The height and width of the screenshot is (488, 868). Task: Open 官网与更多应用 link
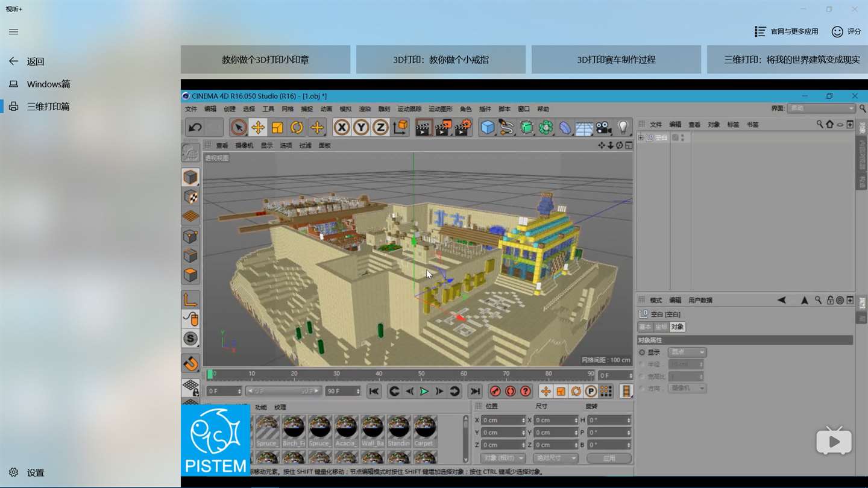coord(787,31)
